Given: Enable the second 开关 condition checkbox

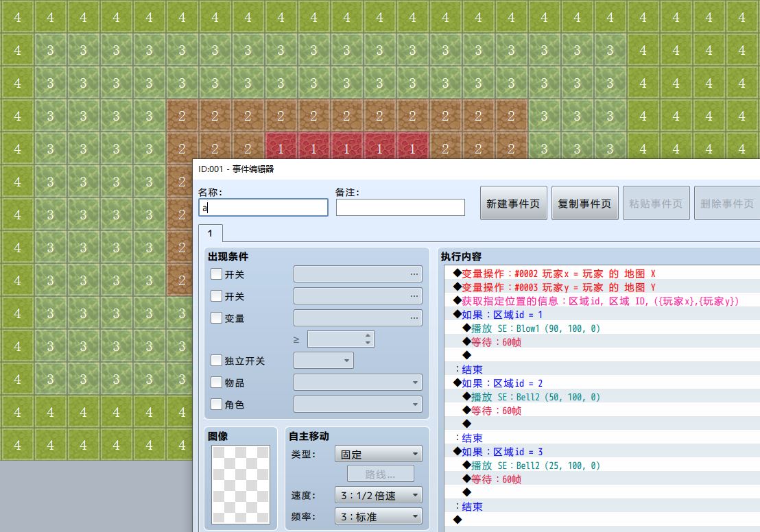Looking at the screenshot, I should click(x=217, y=296).
